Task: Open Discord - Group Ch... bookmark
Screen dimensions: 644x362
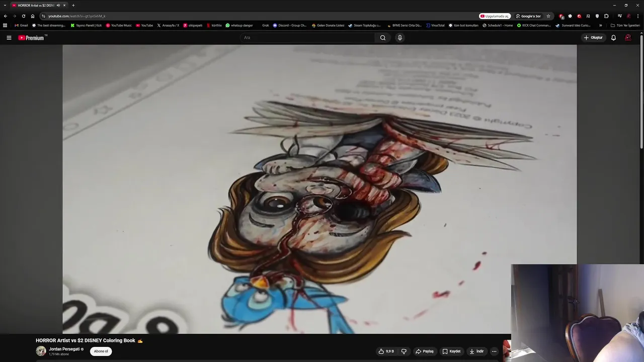Action: (x=289, y=25)
